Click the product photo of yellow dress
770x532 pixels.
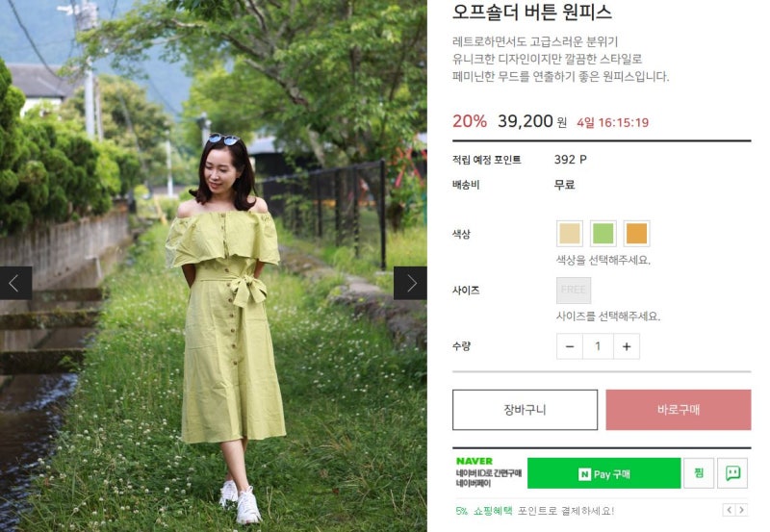click(x=213, y=266)
